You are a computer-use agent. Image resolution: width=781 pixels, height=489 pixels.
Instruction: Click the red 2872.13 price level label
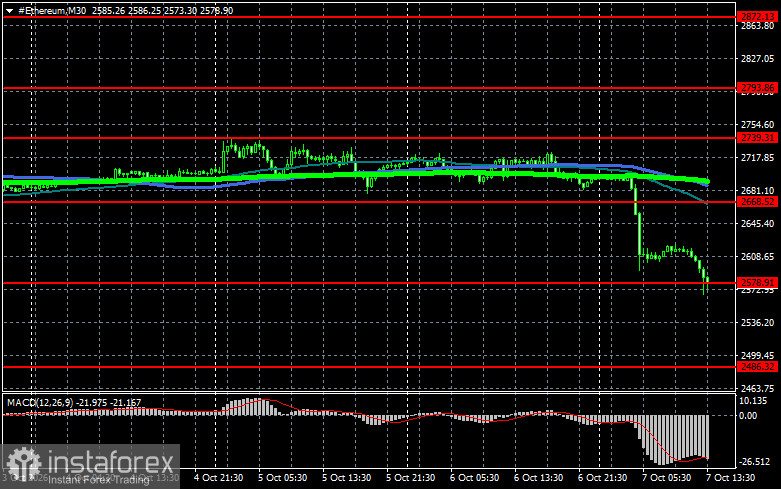tap(758, 17)
